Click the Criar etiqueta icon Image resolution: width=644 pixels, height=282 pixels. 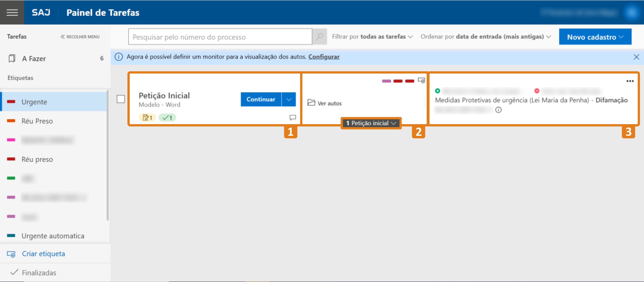click(x=11, y=254)
